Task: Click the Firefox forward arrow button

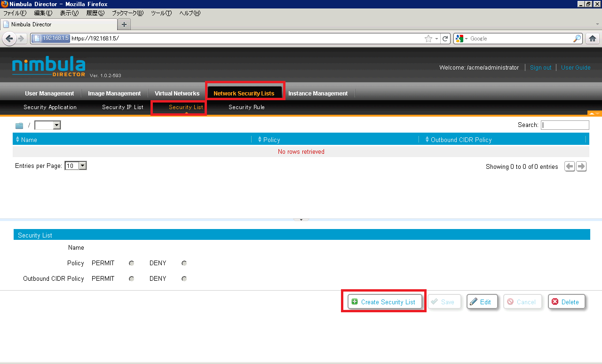Action: point(22,39)
